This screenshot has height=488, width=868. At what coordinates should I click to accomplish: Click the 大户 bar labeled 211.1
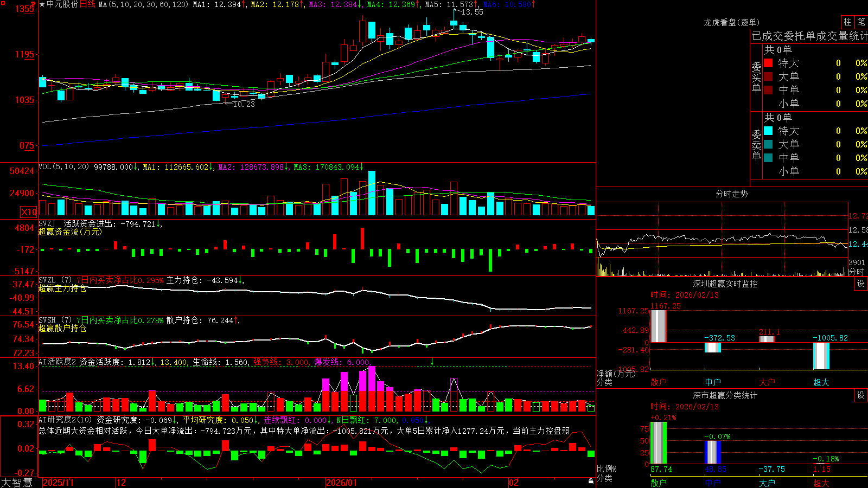(767, 339)
